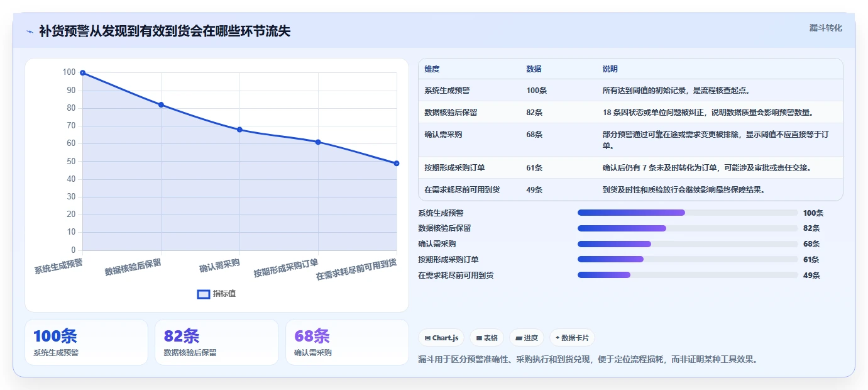Click description starting '确认后仍有 7 条未及时转化'
The height and width of the screenshot is (390, 868).
707,168
